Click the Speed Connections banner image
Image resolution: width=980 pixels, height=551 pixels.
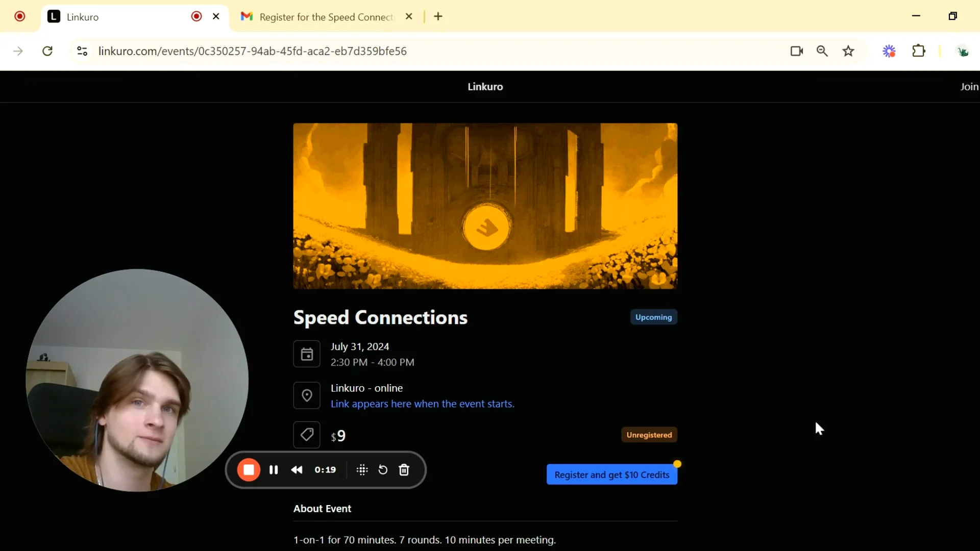pos(485,206)
